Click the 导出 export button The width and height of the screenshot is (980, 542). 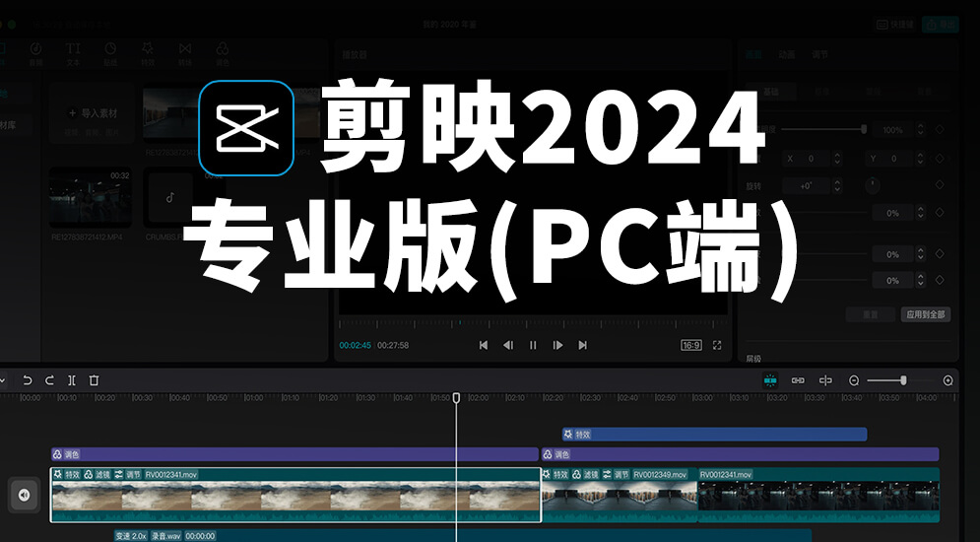click(941, 25)
